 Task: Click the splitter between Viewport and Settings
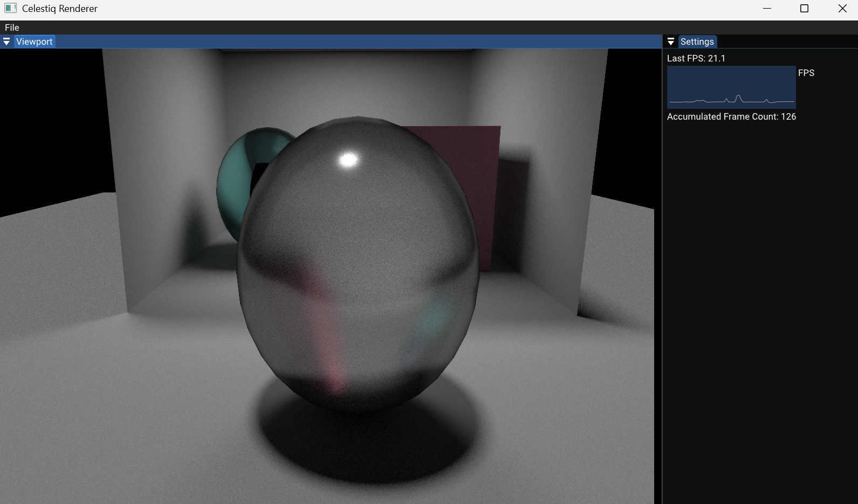pyautogui.click(x=662, y=270)
